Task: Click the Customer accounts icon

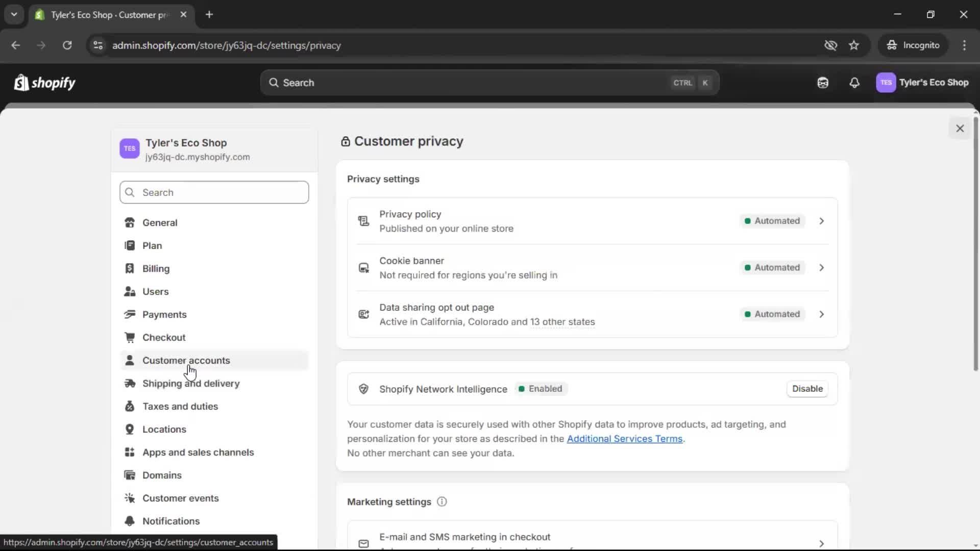Action: coord(130,360)
